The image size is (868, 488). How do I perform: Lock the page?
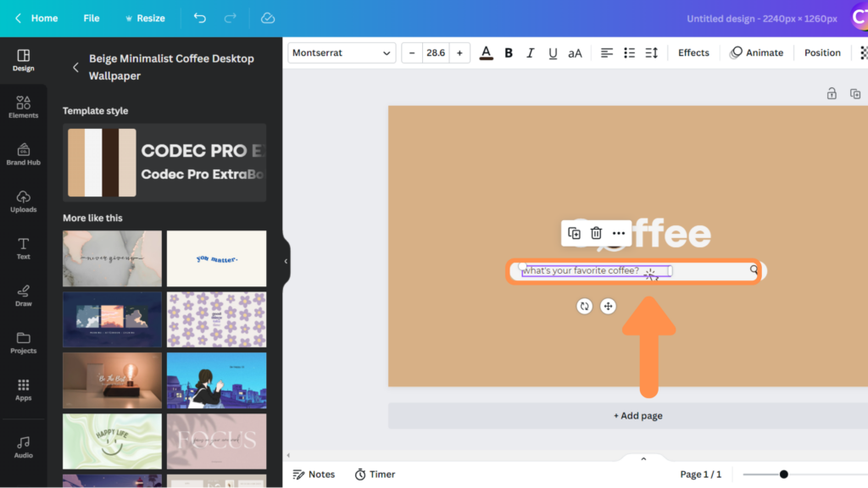pyautogui.click(x=832, y=93)
